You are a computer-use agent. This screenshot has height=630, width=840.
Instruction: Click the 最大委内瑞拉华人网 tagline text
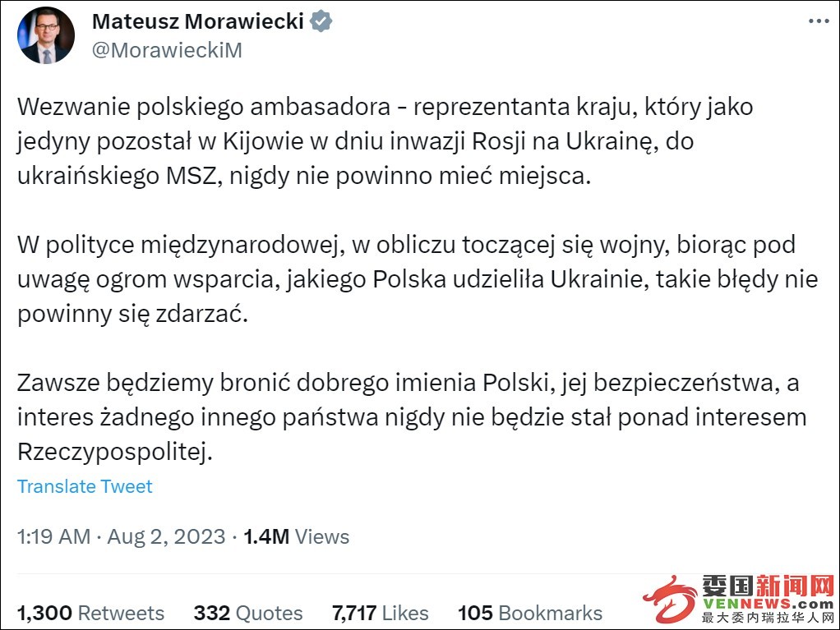(x=768, y=618)
